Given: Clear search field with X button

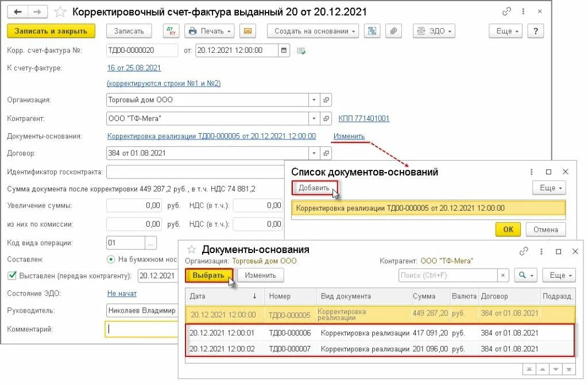Looking at the screenshot, I should (x=503, y=275).
